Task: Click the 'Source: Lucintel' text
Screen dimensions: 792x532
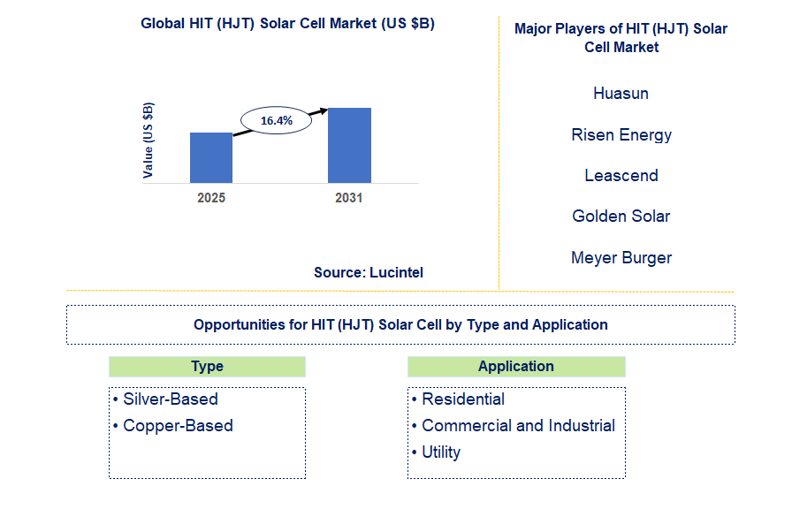Action: tap(369, 272)
